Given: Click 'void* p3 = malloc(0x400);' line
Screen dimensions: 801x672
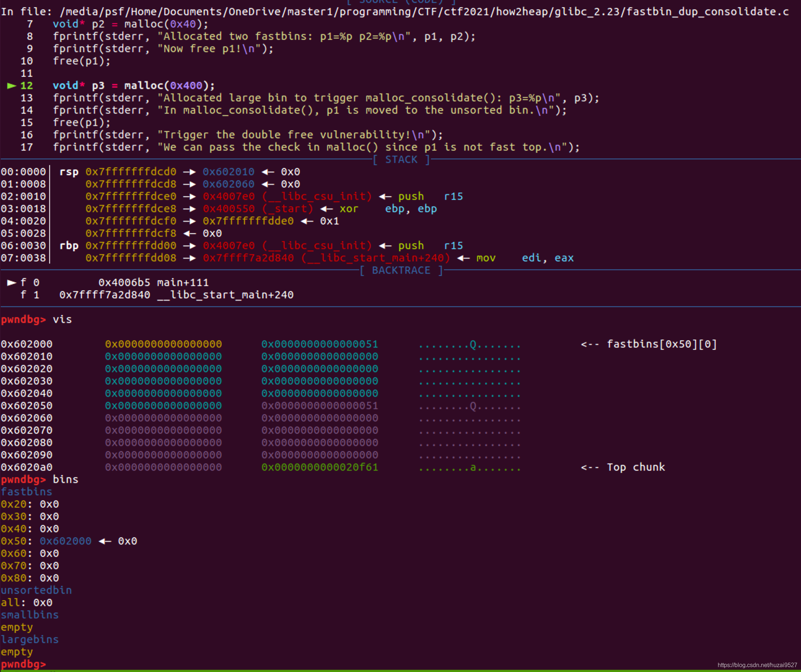Looking at the screenshot, I should [x=134, y=86].
